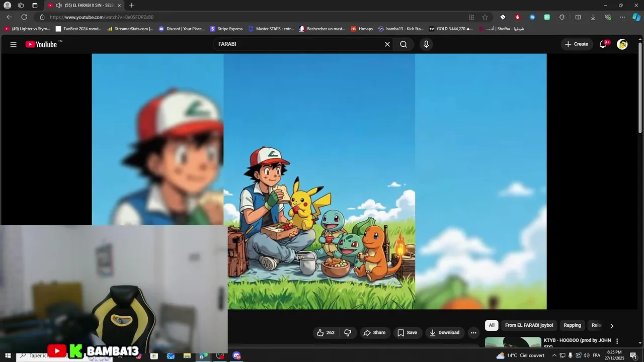Show next filter chips with arrow
644x362 pixels.
612,325
